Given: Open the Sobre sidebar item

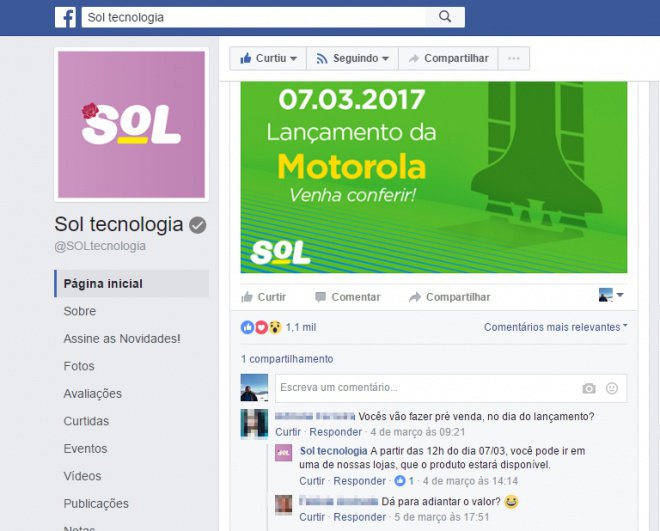Looking at the screenshot, I should click(80, 311).
